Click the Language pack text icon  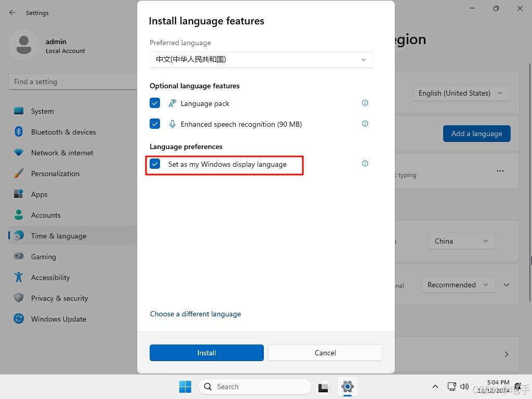click(x=172, y=103)
